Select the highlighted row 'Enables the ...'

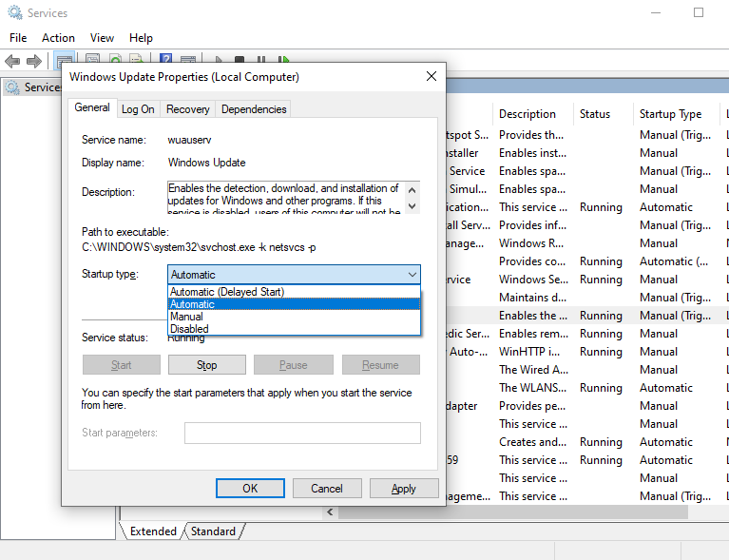587,316
